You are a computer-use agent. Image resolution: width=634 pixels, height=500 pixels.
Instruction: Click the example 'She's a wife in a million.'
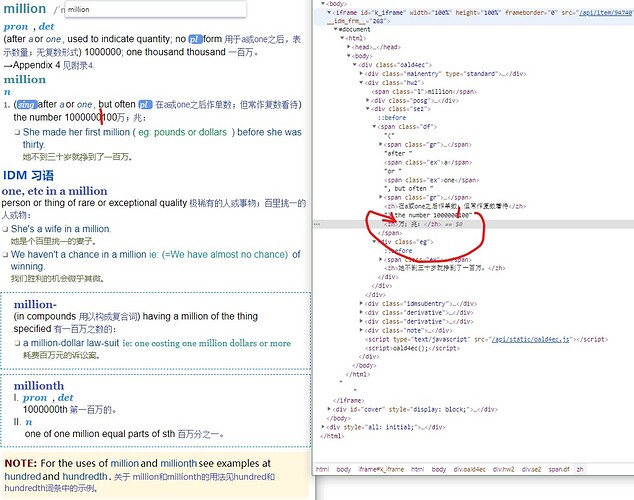pos(61,229)
